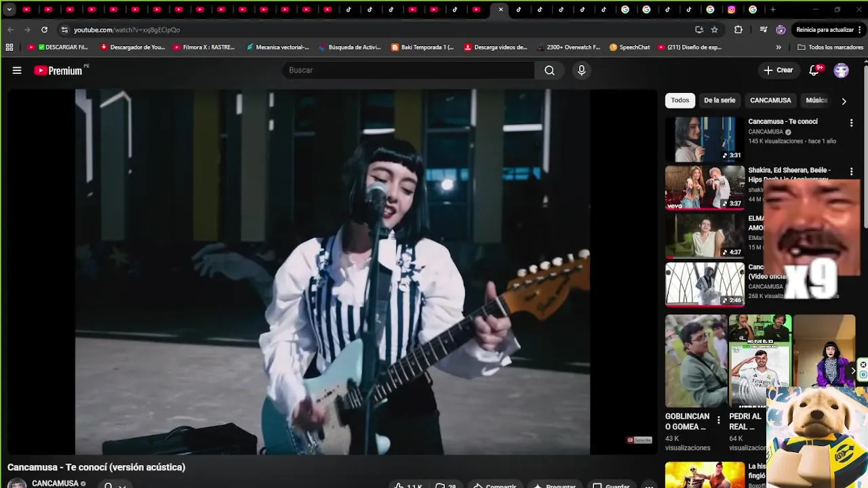Submit search with magnifier button

point(549,70)
